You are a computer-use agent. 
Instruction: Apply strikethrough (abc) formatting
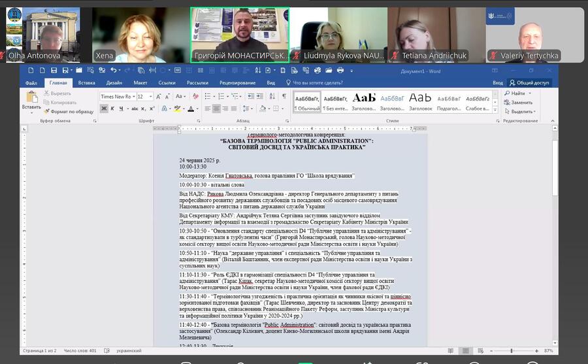[135, 109]
